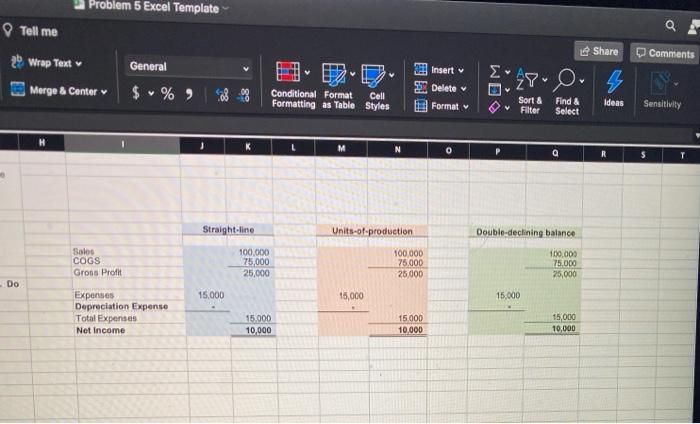Click the Gross Profit label cell
Viewport: 700px width, 424px height.
coord(97,272)
